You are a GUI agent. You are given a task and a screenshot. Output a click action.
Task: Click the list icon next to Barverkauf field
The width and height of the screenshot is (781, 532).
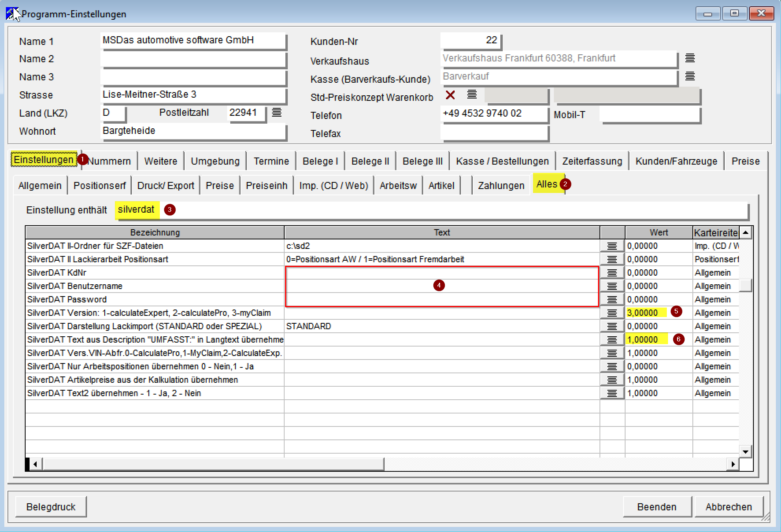click(x=690, y=76)
